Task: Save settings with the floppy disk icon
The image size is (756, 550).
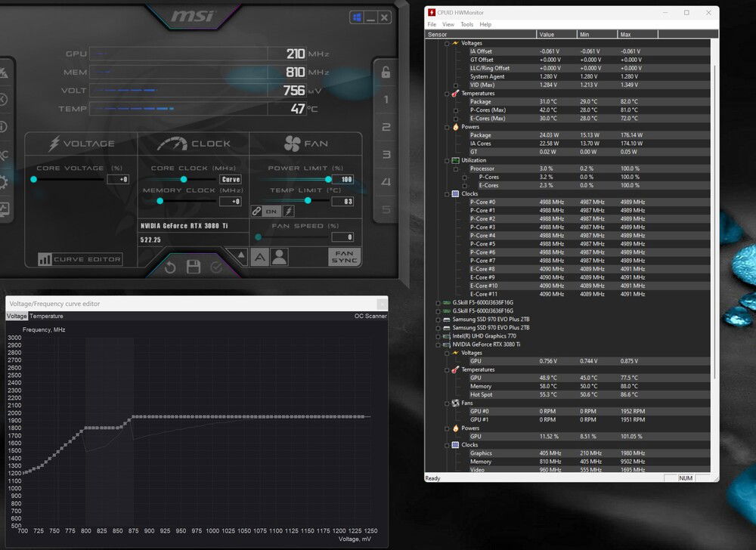Action: (x=194, y=267)
